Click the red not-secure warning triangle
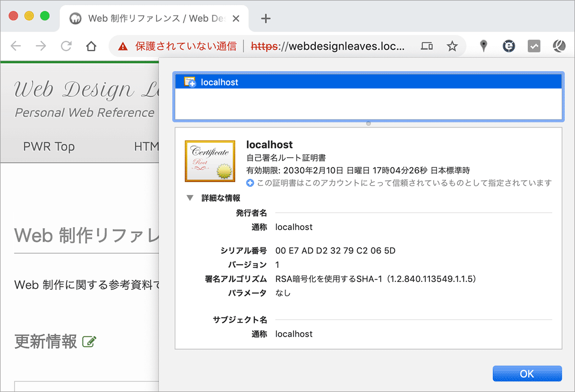575x392 pixels. pos(123,46)
